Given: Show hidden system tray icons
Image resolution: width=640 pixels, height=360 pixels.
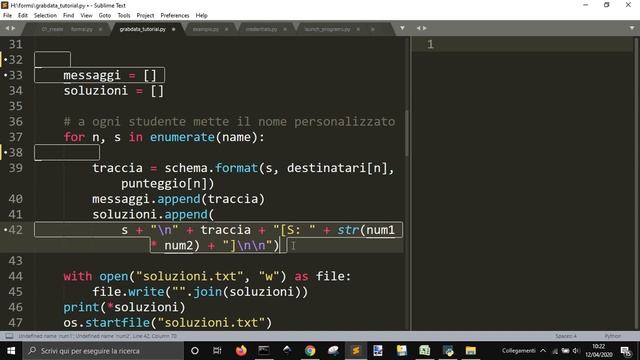Looking at the screenshot, I should point(543,351).
